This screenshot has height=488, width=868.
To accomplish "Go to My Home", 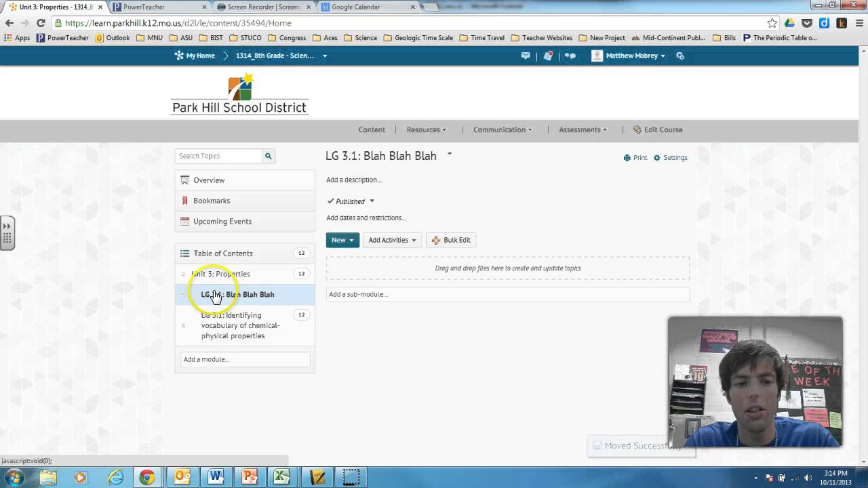I will pos(195,56).
